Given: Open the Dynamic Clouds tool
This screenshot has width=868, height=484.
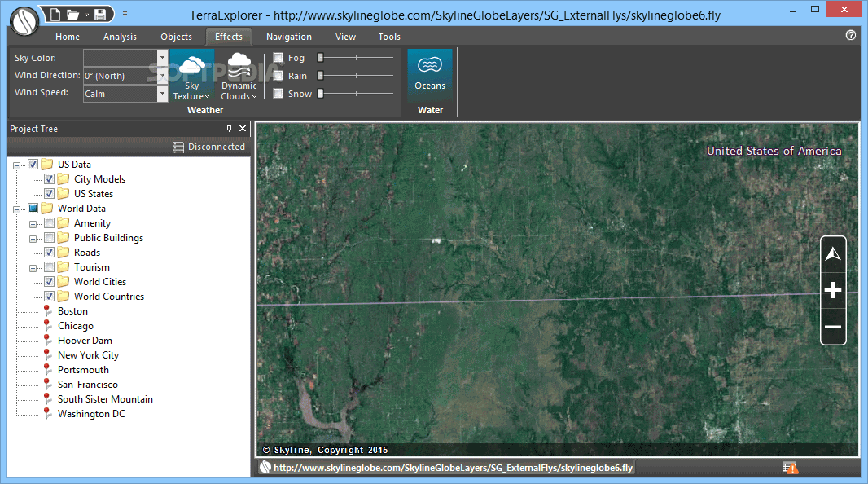Looking at the screenshot, I should point(239,75).
